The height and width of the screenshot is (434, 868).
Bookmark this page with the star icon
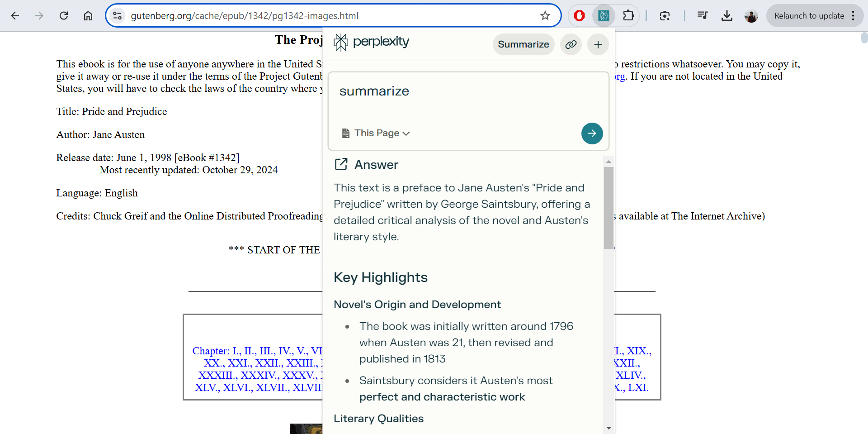pos(545,16)
